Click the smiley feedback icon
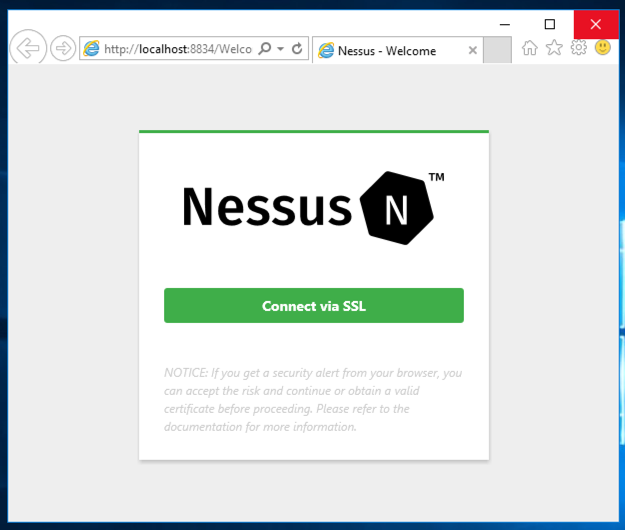The width and height of the screenshot is (625, 530). (602, 47)
